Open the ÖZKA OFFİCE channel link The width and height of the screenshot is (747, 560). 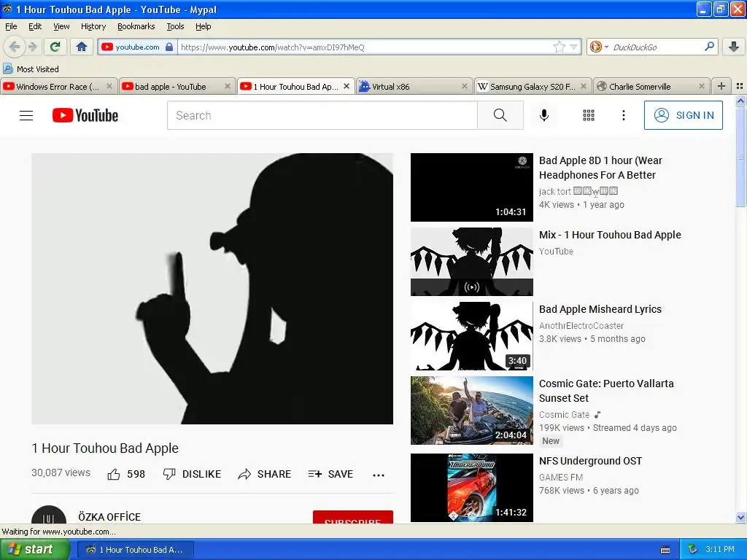[x=109, y=517]
